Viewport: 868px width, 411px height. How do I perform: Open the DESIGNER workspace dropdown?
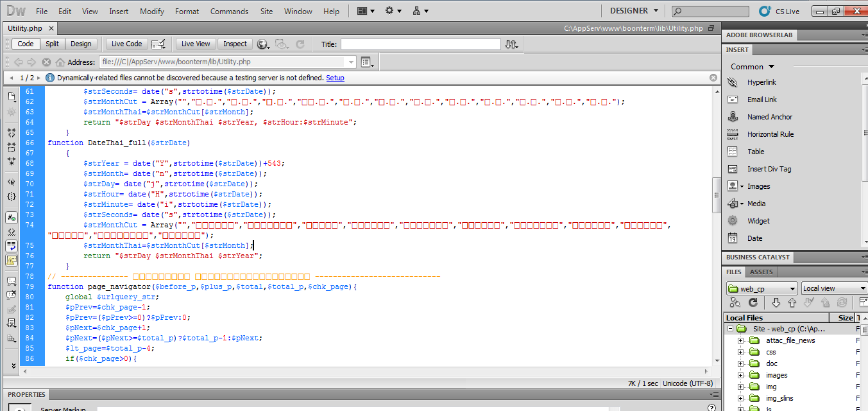634,11
